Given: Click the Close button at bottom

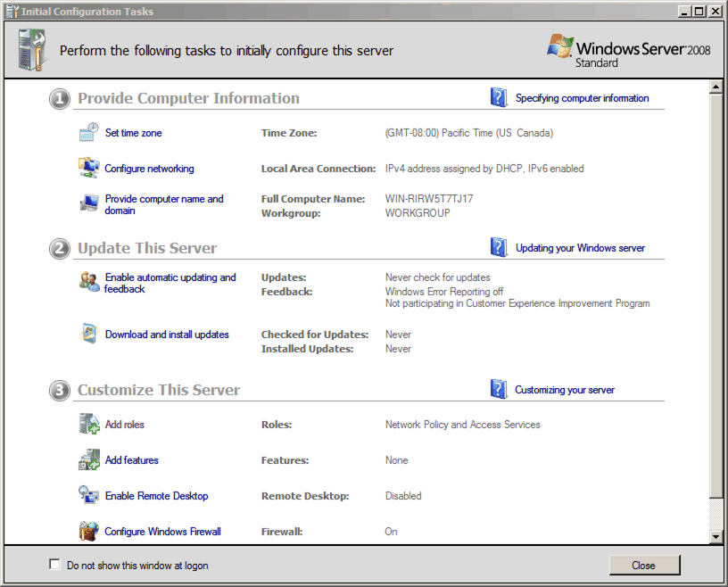Looking at the screenshot, I should [644, 566].
